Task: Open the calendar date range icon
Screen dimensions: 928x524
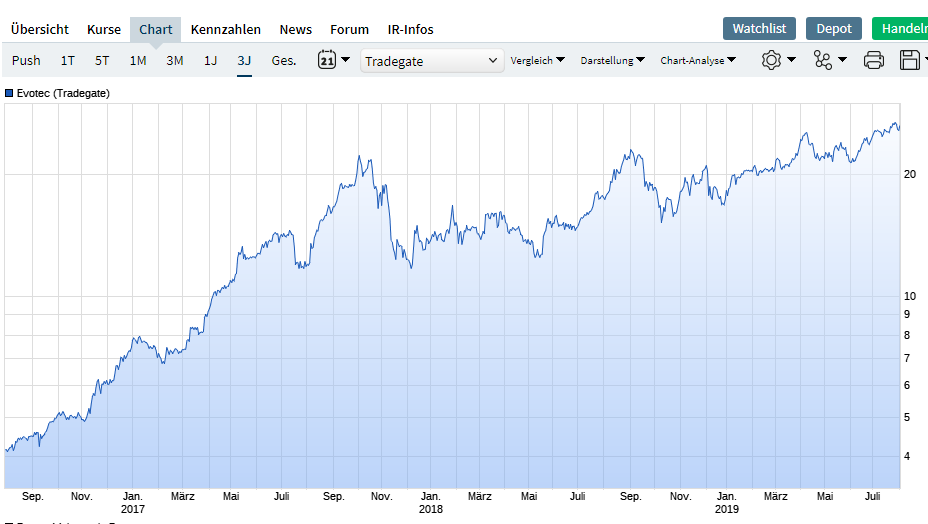Action: pyautogui.click(x=327, y=60)
